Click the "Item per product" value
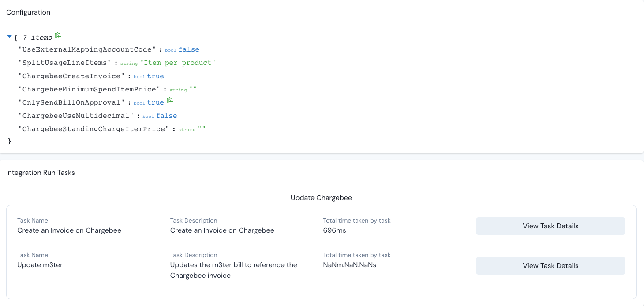 click(177, 63)
